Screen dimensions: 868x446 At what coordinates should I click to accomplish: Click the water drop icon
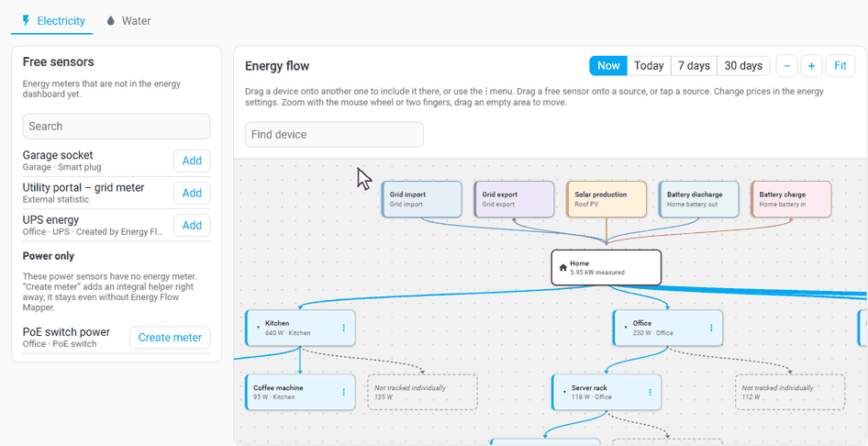pos(111,21)
